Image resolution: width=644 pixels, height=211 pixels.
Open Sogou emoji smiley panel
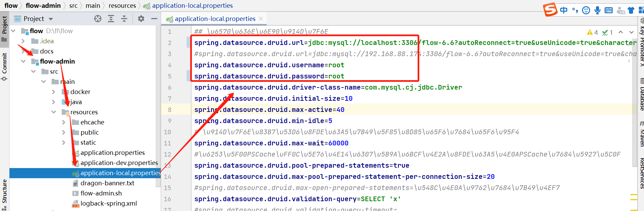click(586, 10)
